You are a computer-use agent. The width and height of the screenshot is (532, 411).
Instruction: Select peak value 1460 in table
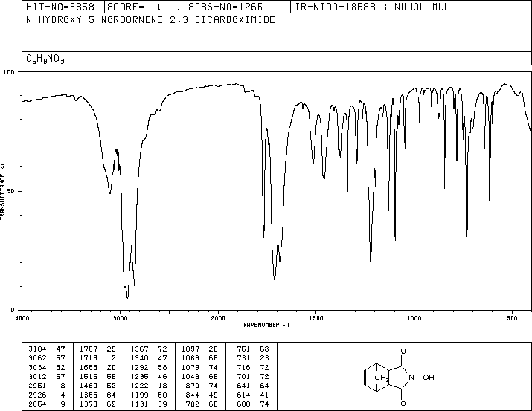[89, 386]
